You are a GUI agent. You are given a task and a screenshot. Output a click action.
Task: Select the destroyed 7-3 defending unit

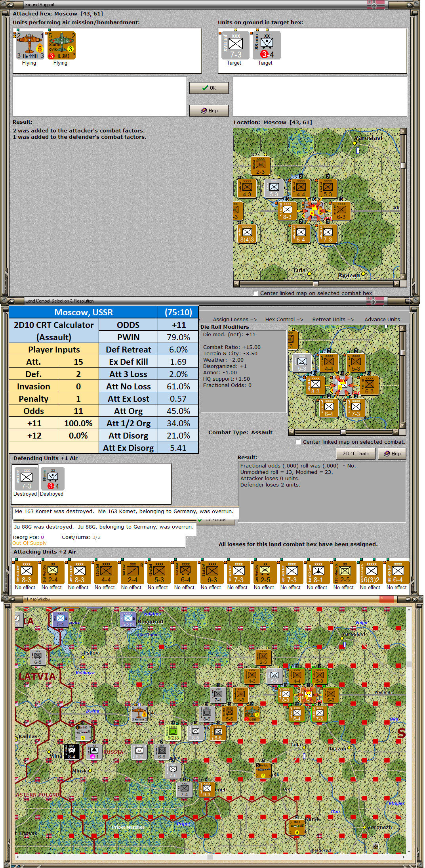point(26,479)
